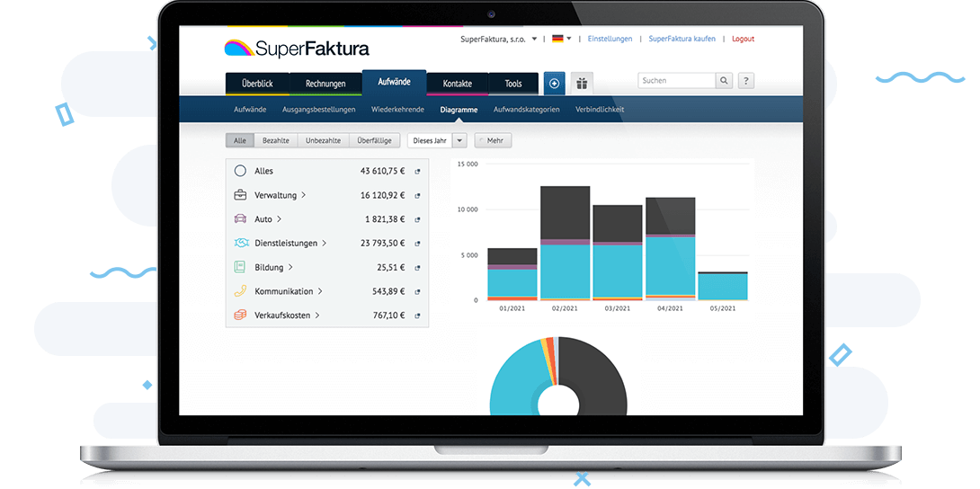Screen dimensions: 980x489
Task: Click the circle icon beside Alles
Action: point(240,171)
